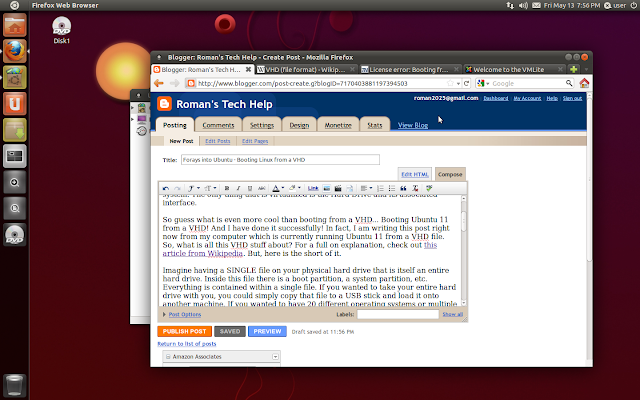Image resolution: width=640 pixels, height=400 pixels.
Task: Open the Edit Pages sub-tab
Action: point(255,141)
